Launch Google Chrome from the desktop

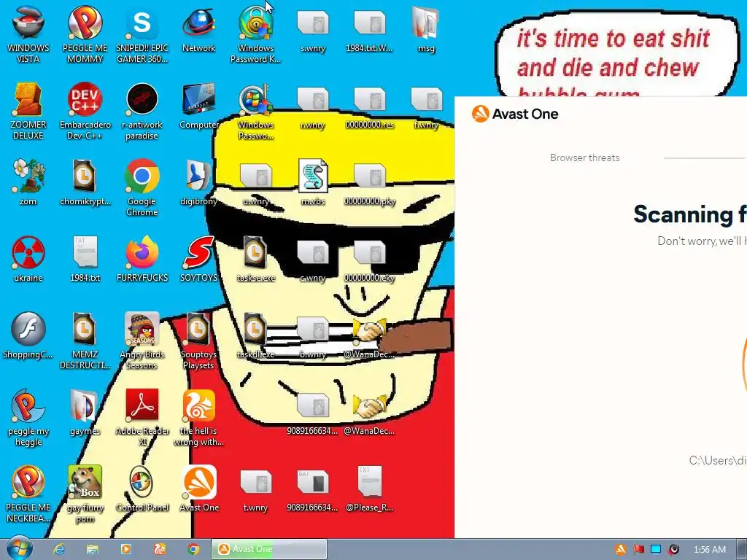(x=142, y=187)
